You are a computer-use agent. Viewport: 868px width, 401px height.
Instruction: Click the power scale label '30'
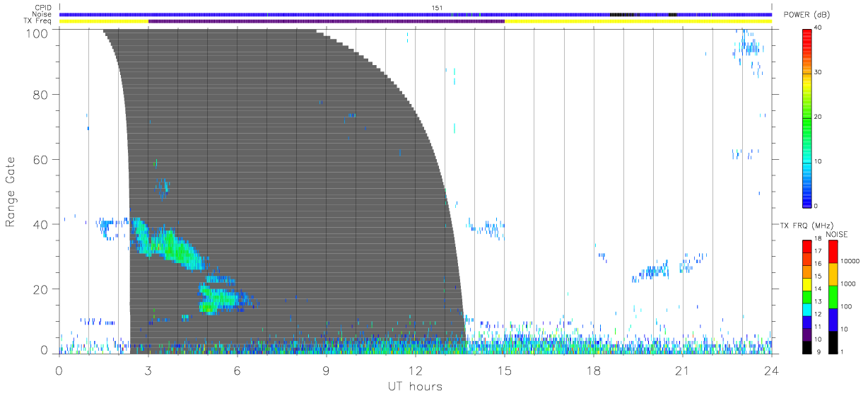(817, 72)
